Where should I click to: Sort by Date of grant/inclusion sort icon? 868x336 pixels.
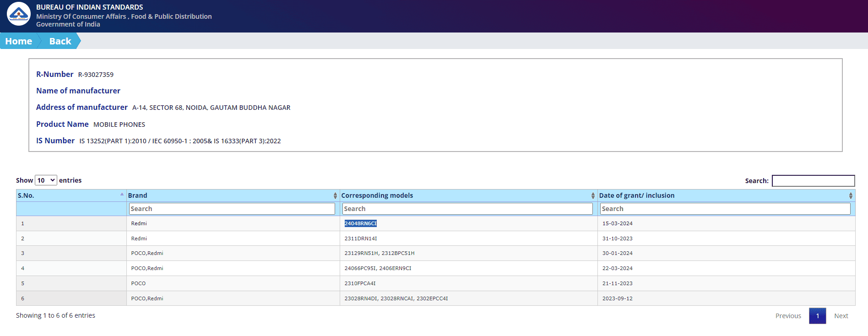tap(851, 195)
